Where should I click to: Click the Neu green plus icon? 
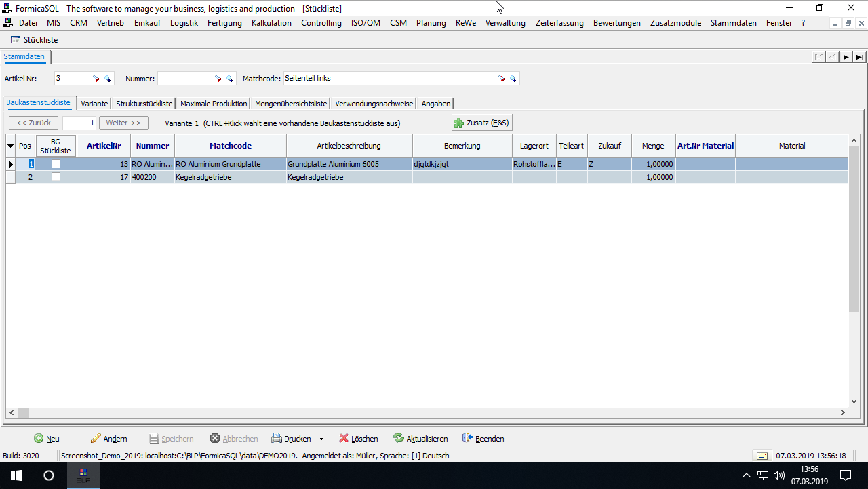(x=39, y=438)
